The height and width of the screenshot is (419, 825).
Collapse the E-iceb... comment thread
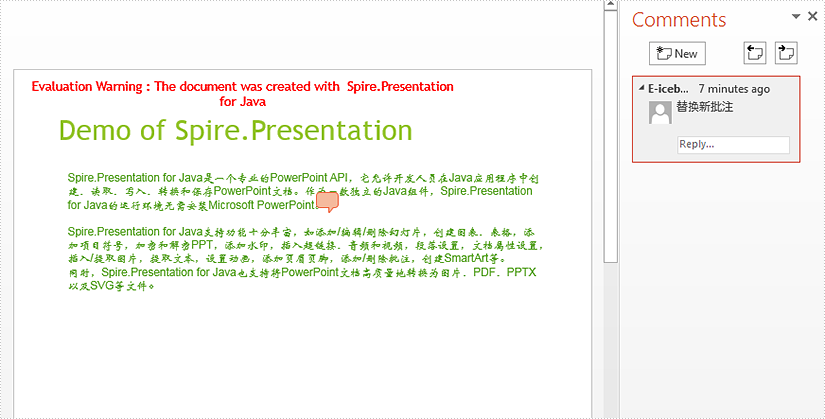click(x=641, y=88)
